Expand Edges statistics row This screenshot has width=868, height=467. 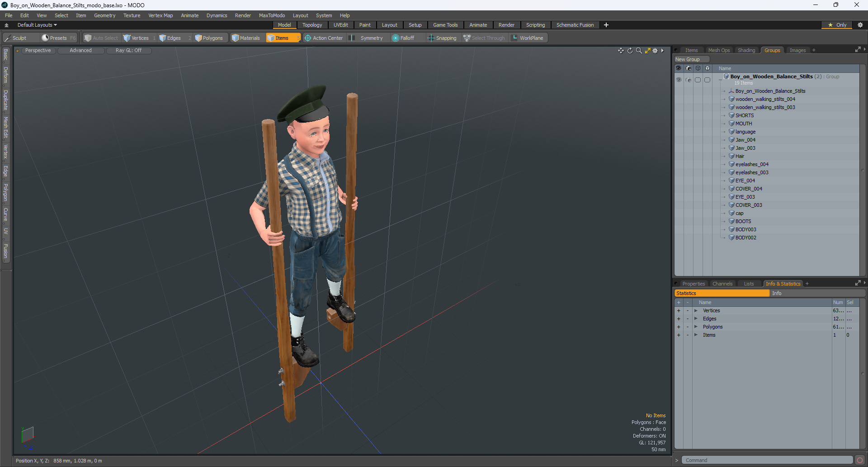696,319
